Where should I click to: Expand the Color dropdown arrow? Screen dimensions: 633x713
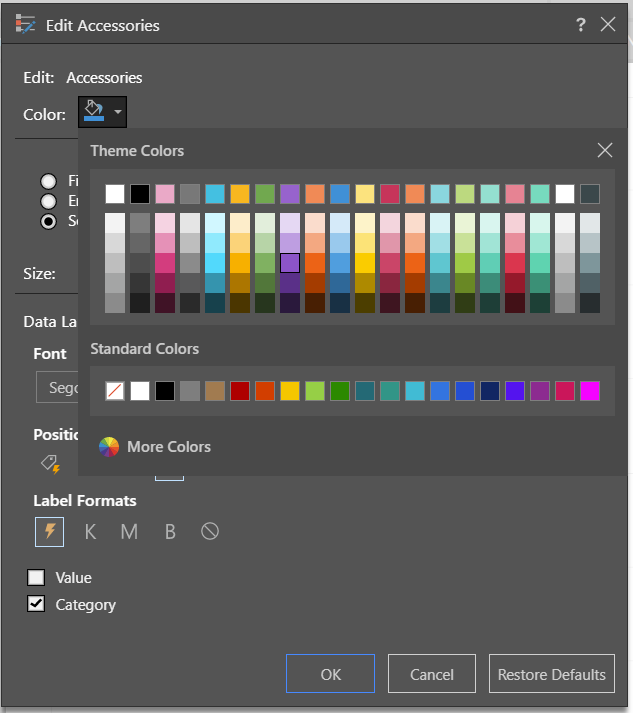pos(118,113)
